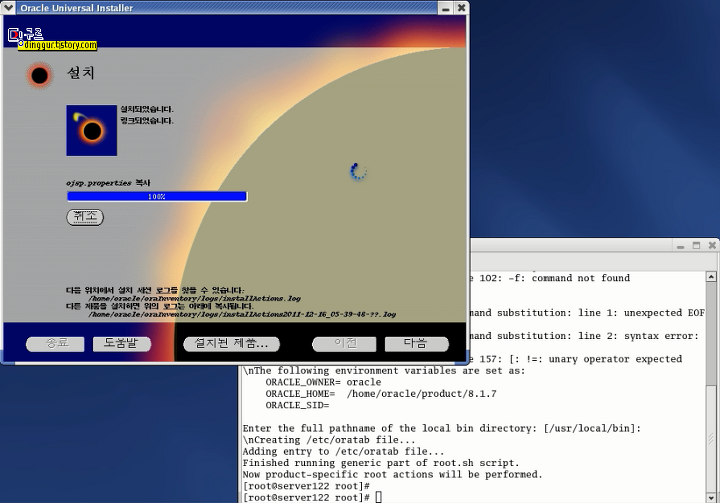This screenshot has width=720, height=503.
Task: Click terminal scrollbar up arrow
Action: [x=711, y=277]
